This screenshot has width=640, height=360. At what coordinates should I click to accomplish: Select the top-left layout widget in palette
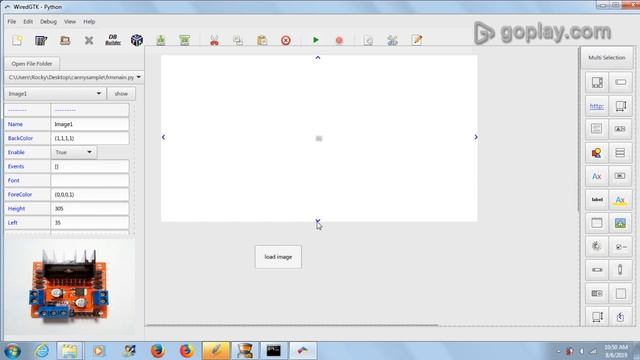coord(597,82)
